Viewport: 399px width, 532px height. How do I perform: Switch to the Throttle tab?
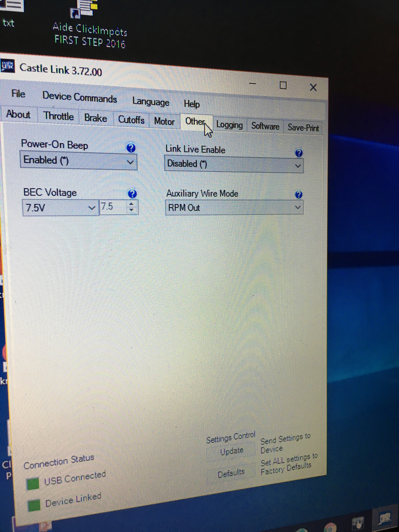click(59, 116)
